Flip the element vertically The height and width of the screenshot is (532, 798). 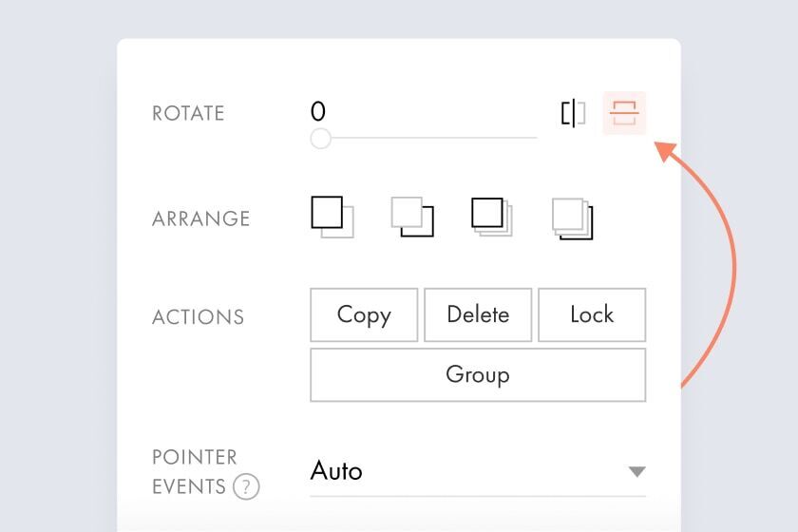(x=624, y=113)
